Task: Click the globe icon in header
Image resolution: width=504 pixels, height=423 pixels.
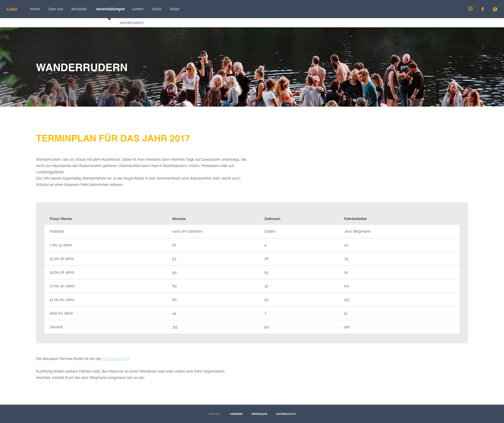Action: point(495,9)
